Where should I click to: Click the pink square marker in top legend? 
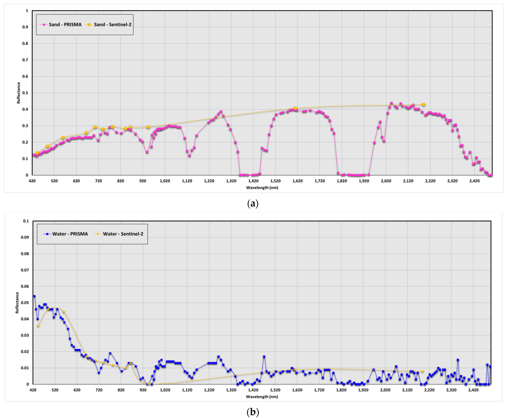[x=44, y=25]
